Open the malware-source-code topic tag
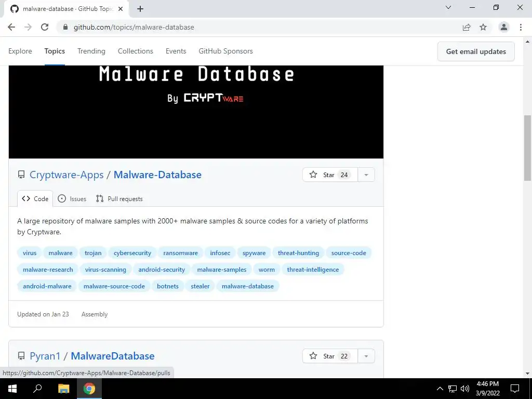Screen dimensions: 532x399 click(114, 286)
